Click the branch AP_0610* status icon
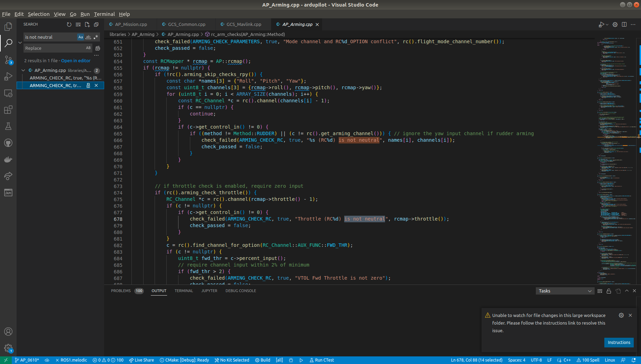The height and width of the screenshot is (364, 641). (28, 360)
